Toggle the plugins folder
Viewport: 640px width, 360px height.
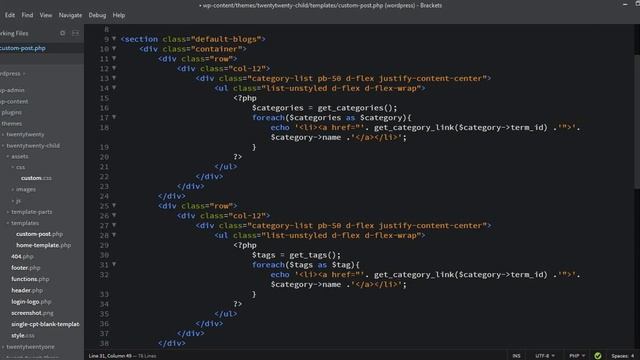(x=11, y=112)
